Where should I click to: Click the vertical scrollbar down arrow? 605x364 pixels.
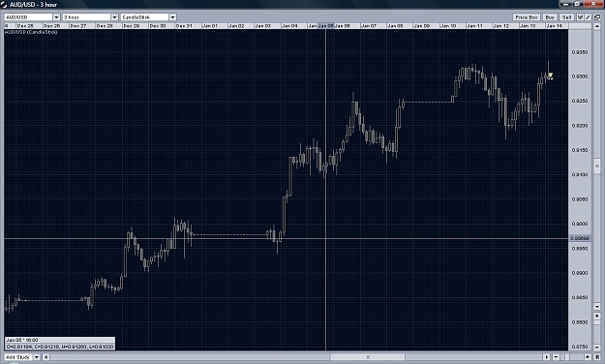click(597, 307)
